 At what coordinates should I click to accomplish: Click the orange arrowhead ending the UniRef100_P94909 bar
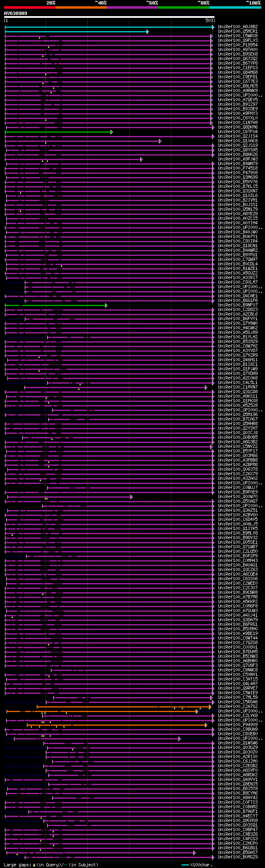(206, 725)
